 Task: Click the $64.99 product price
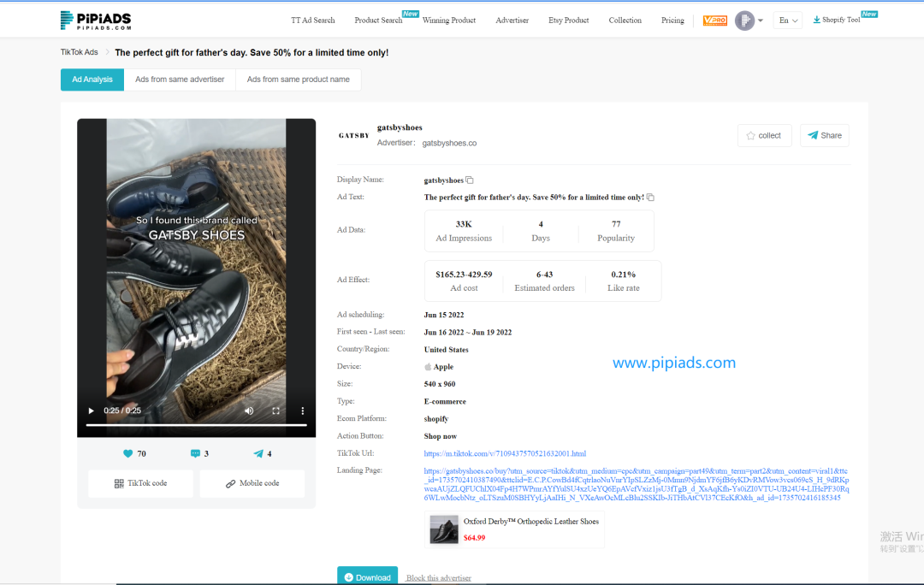(x=474, y=538)
